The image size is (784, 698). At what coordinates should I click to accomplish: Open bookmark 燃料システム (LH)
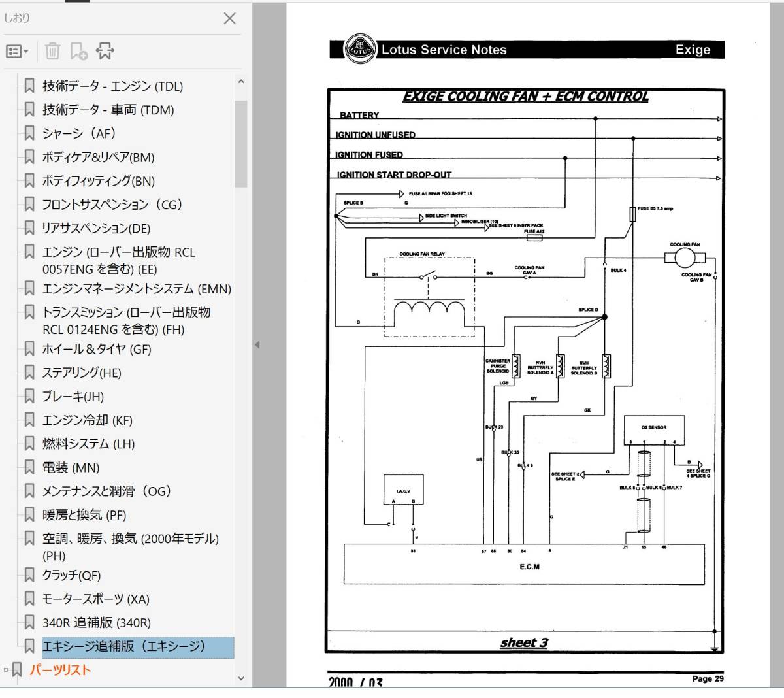click(89, 444)
